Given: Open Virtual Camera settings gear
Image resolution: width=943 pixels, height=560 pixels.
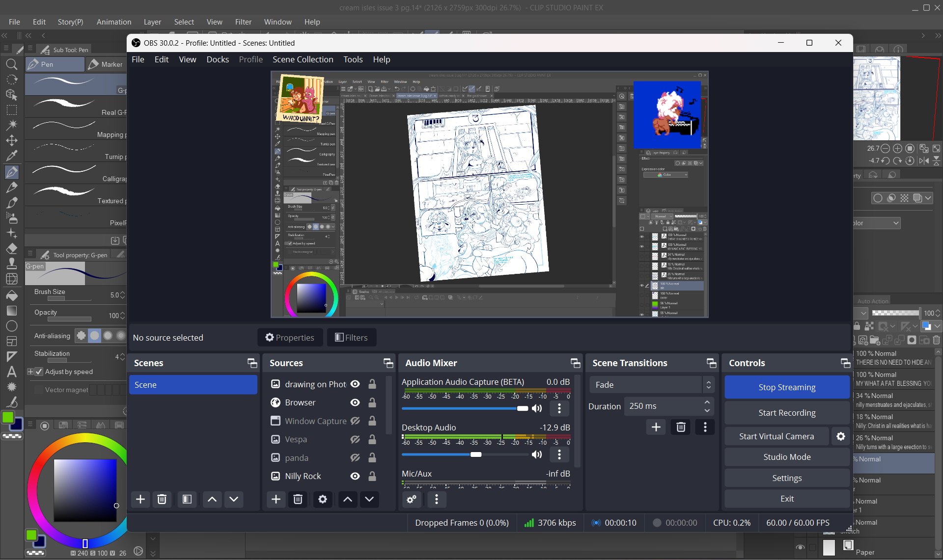Looking at the screenshot, I should tap(840, 436).
